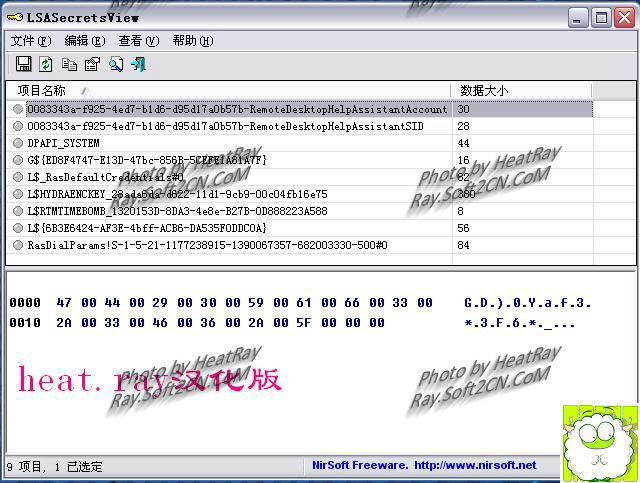Viewport: 640px width, 483px height.
Task: Maximize the LSASecretsView window
Action: click(601, 18)
